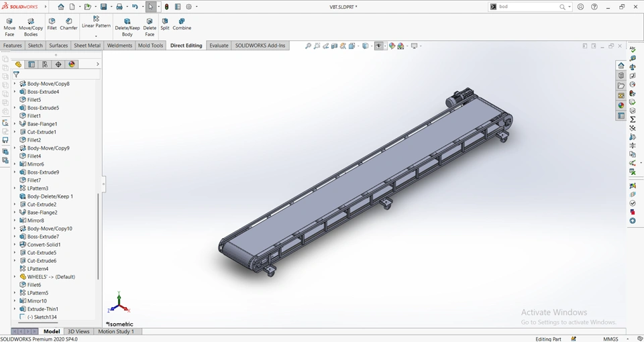644x342 pixels.
Task: Expand FeatureManager tabs with right chevron
Action: [x=97, y=64]
